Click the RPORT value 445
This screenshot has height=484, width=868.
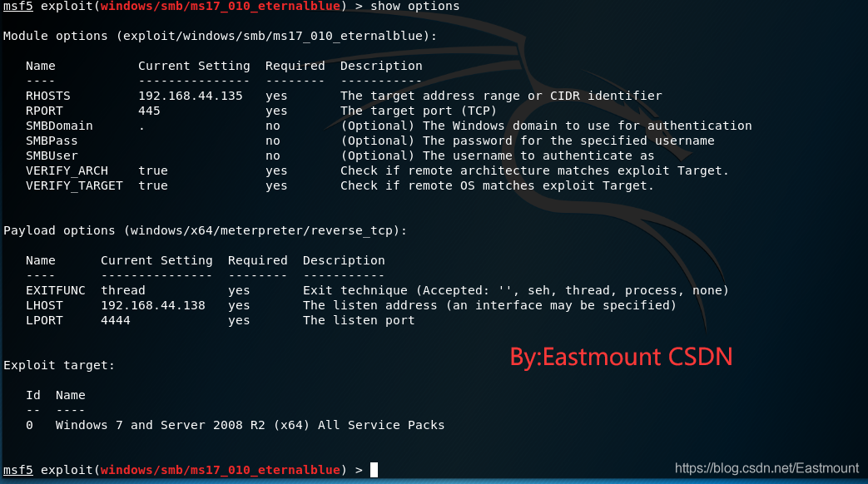[x=150, y=111]
